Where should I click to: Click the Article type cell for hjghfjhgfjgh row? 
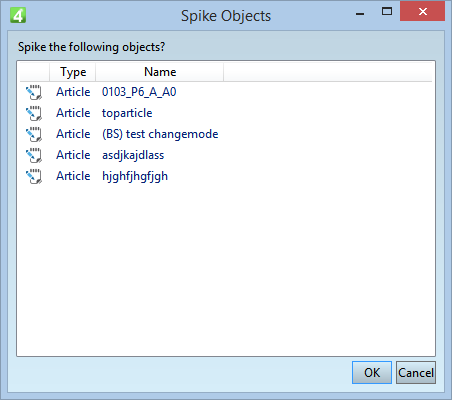coord(73,176)
